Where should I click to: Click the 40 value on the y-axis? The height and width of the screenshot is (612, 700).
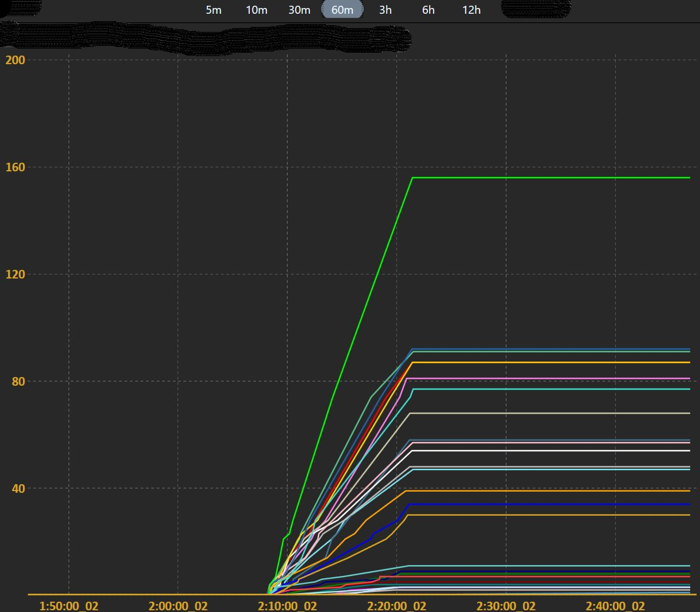pyautogui.click(x=17, y=488)
